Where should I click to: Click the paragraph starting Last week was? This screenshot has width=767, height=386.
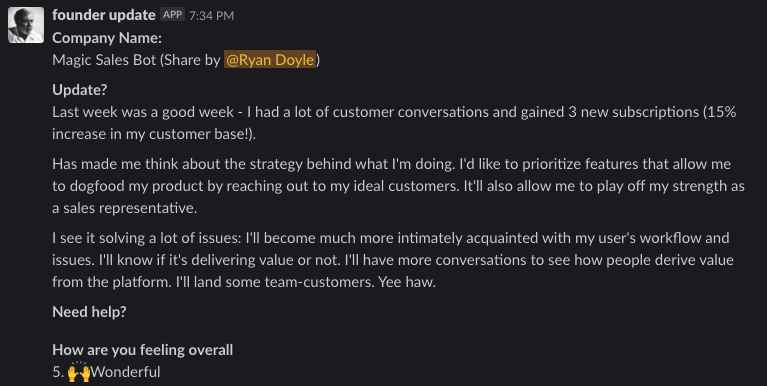[394, 123]
